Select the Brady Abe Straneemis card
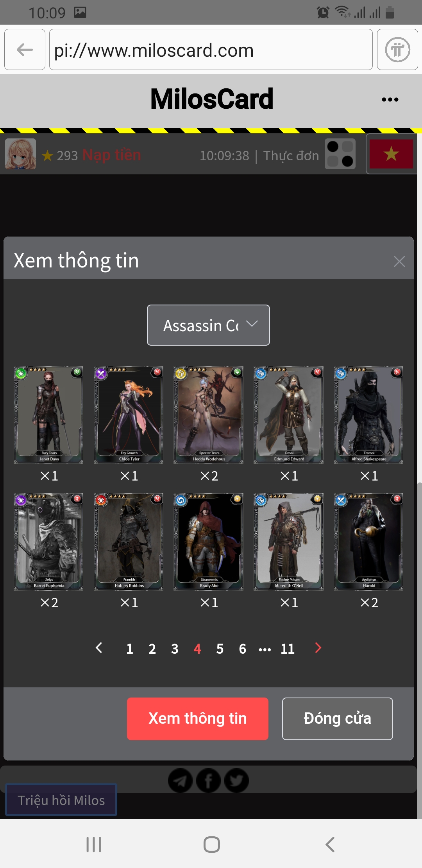Screen dimensions: 422x868 tap(208, 542)
